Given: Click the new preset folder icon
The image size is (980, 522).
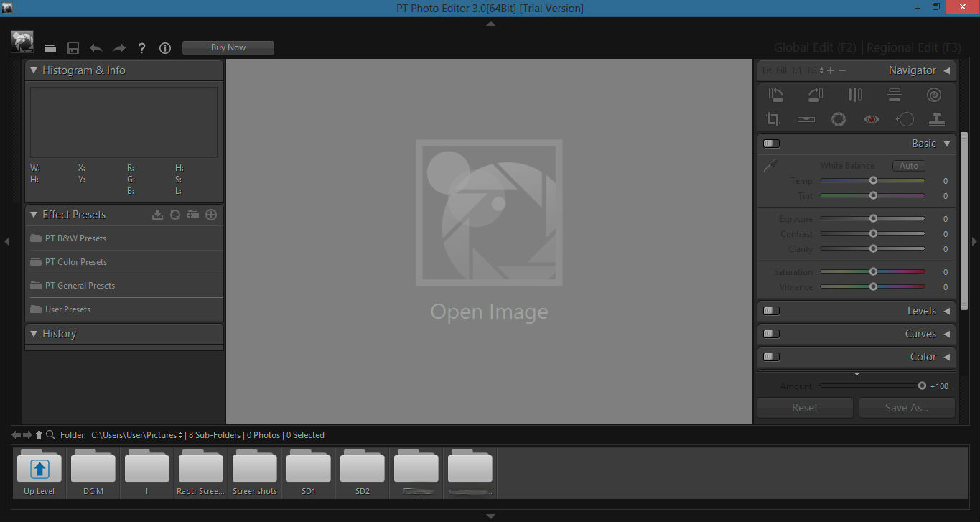Looking at the screenshot, I should click(193, 215).
